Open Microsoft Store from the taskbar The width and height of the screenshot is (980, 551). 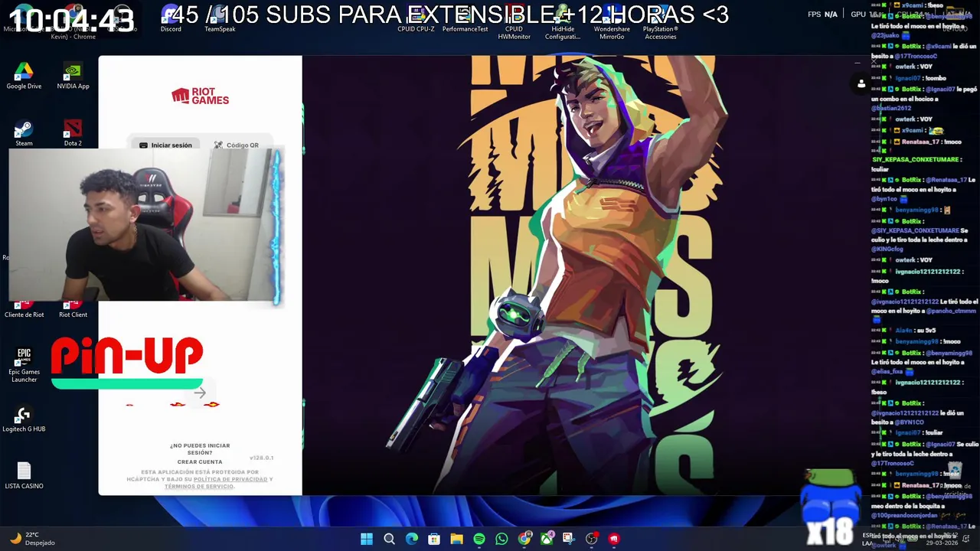(434, 539)
